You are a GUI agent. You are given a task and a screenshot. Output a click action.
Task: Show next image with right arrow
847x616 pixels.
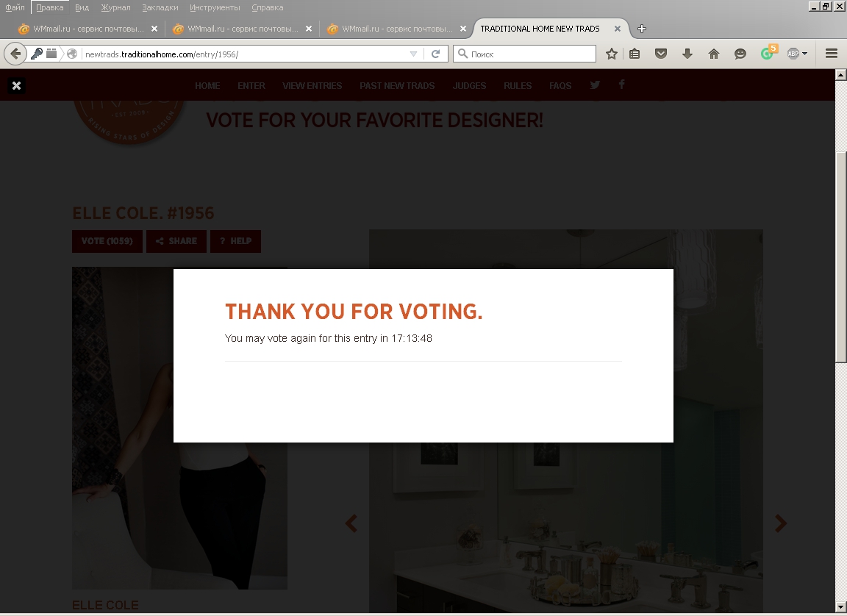tap(781, 523)
